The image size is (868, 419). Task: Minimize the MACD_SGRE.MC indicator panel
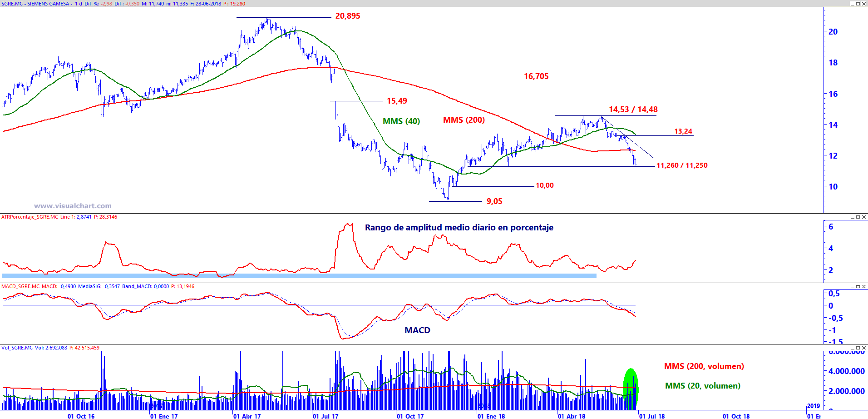pyautogui.click(x=853, y=287)
